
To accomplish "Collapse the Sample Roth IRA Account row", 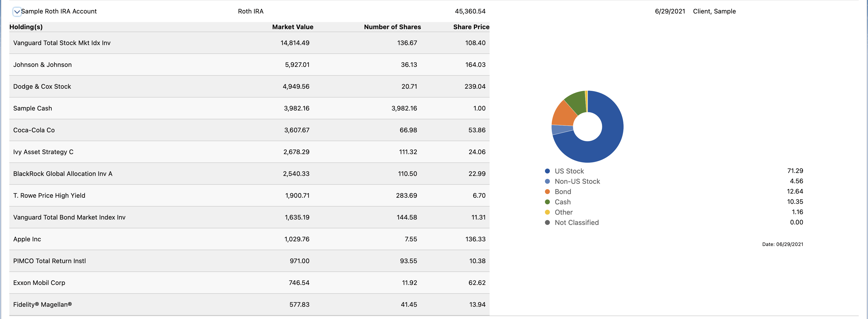I will tap(17, 12).
